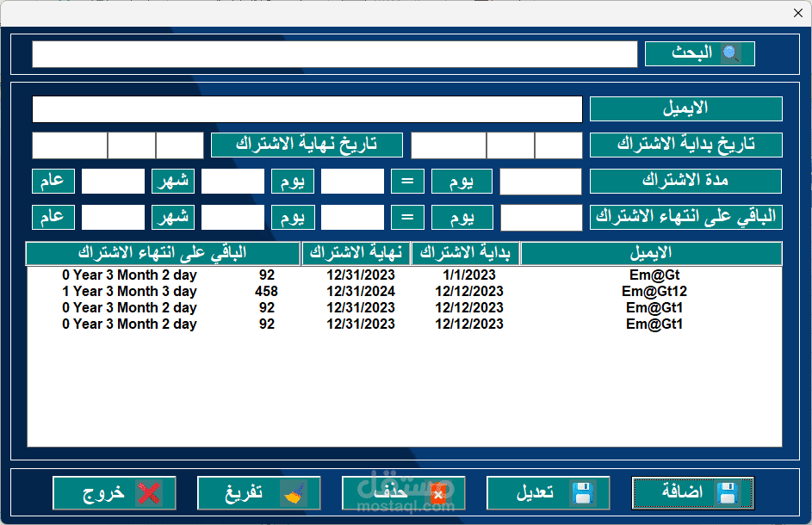
Task: Click the search text field
Action: coord(335,54)
